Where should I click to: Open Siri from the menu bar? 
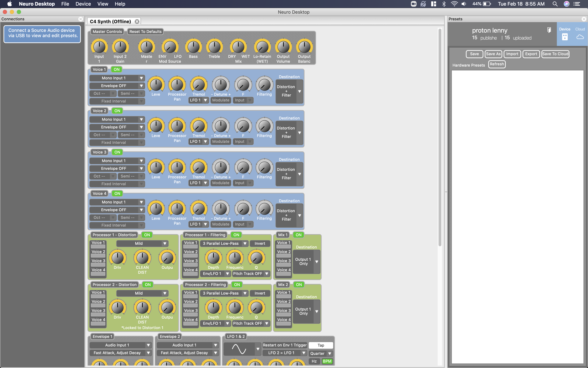[567, 4]
